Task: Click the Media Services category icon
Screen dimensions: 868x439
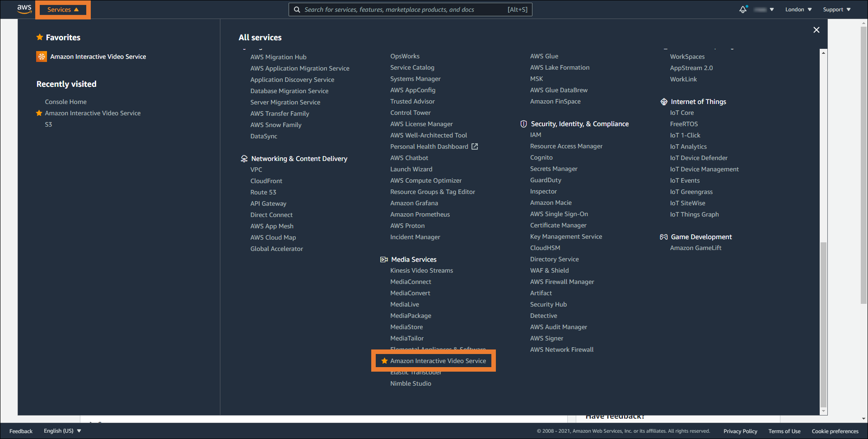Action: (384, 260)
